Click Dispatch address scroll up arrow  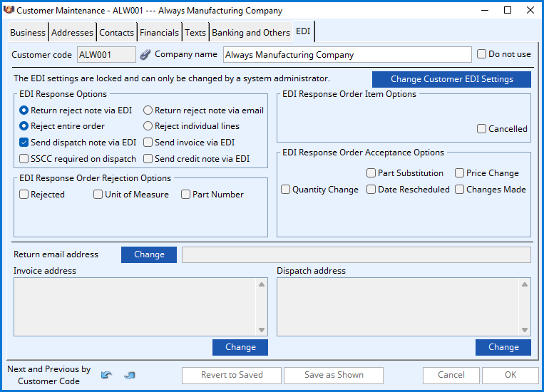coord(525,284)
